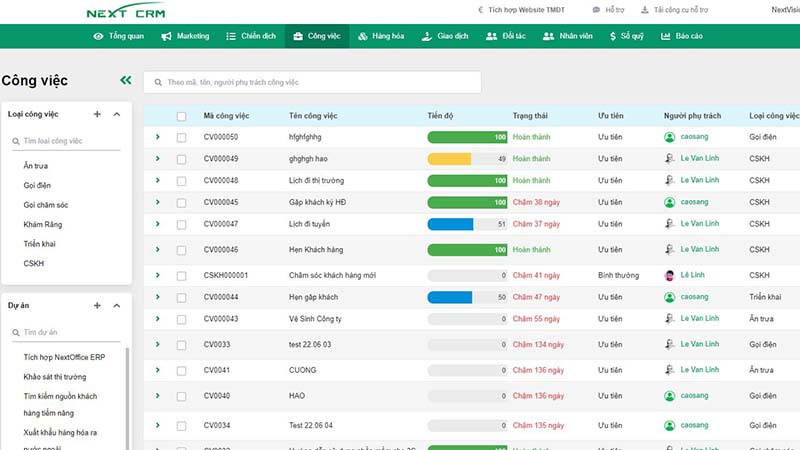Click caosang avatar in CV000044 row
This screenshot has width=800, height=450.
click(669, 297)
